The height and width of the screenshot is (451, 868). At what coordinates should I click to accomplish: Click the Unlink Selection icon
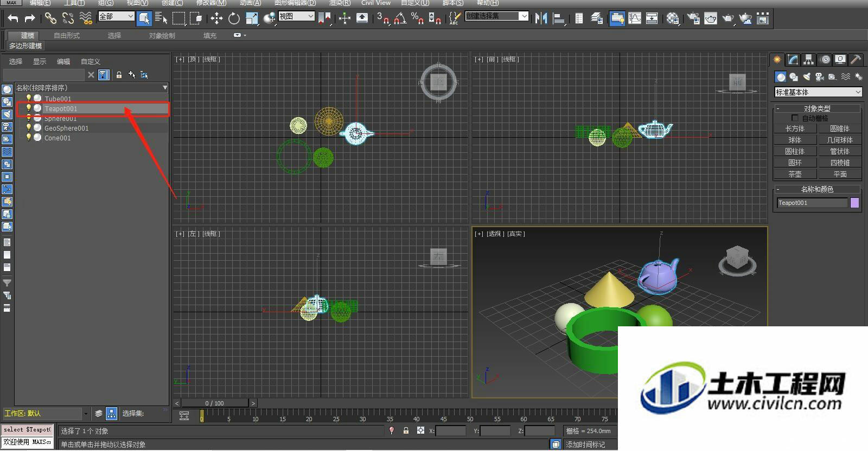(x=68, y=18)
